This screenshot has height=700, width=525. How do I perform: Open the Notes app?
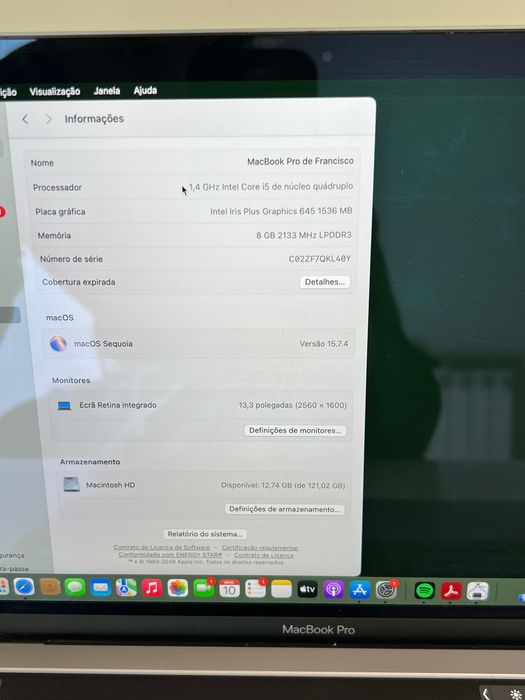(281, 589)
